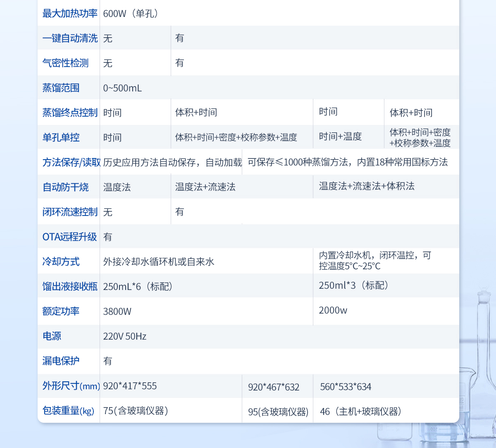Select the 920*467*632 dimension cell

tap(274, 387)
